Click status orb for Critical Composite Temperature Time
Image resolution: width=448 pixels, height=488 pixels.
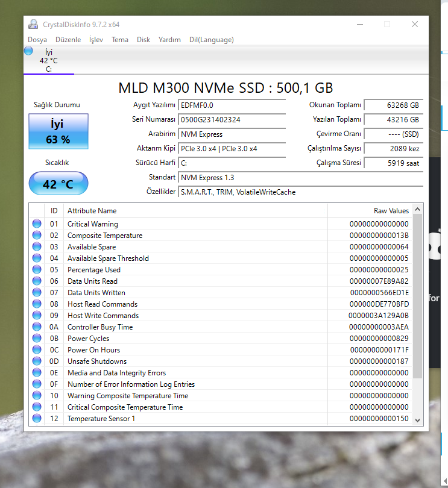pyautogui.click(x=37, y=407)
